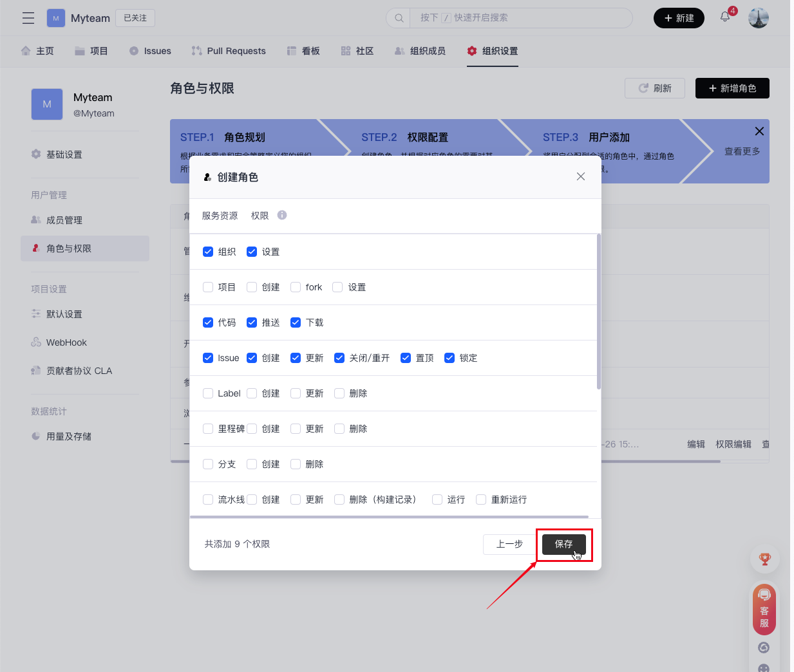Screen dimensions: 794x672
Task: Click the trophy icon on right edge
Action: click(764, 559)
